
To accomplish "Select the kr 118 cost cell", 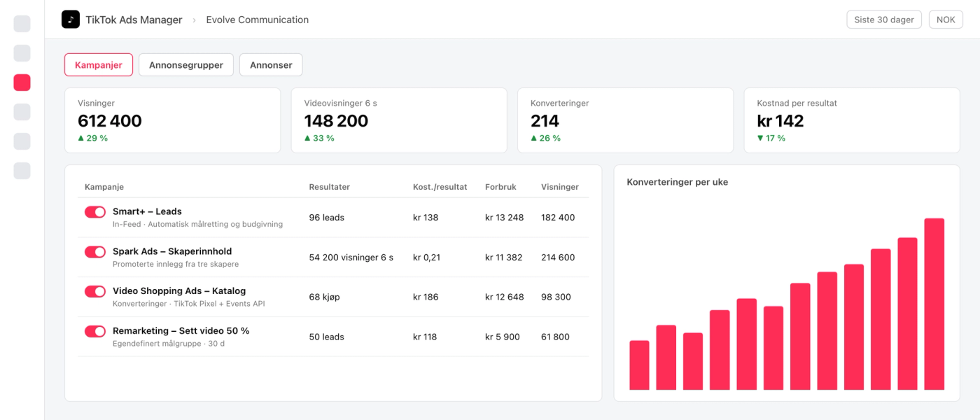I will coord(425,337).
